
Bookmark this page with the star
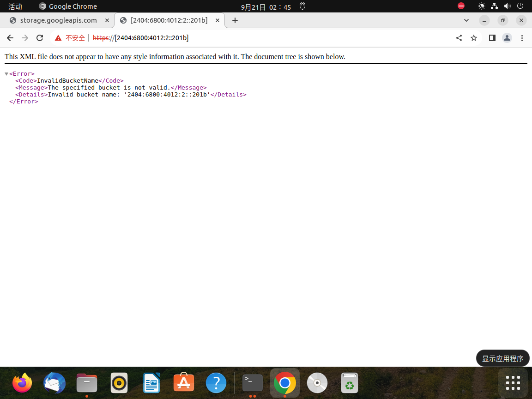pyautogui.click(x=474, y=38)
